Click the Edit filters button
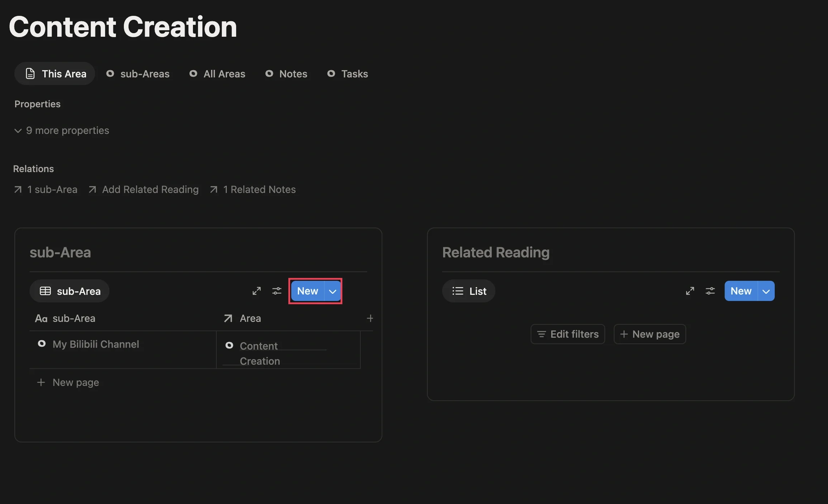Viewport: 828px width, 504px height. coord(568,334)
